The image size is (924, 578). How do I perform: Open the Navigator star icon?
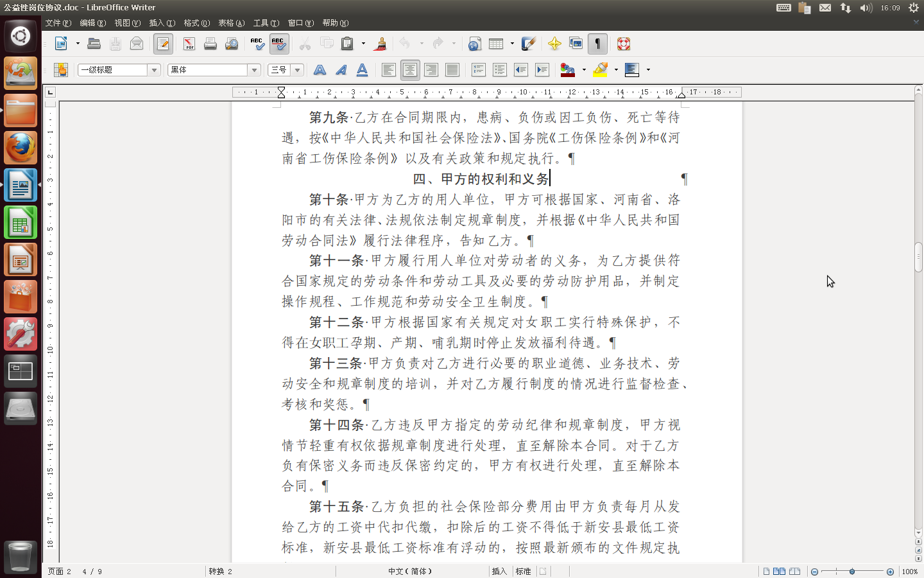pos(554,44)
